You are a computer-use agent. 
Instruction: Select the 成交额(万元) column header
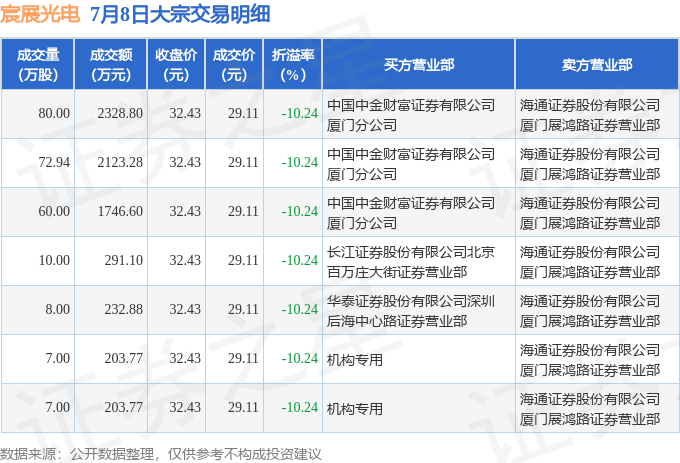coord(111,65)
